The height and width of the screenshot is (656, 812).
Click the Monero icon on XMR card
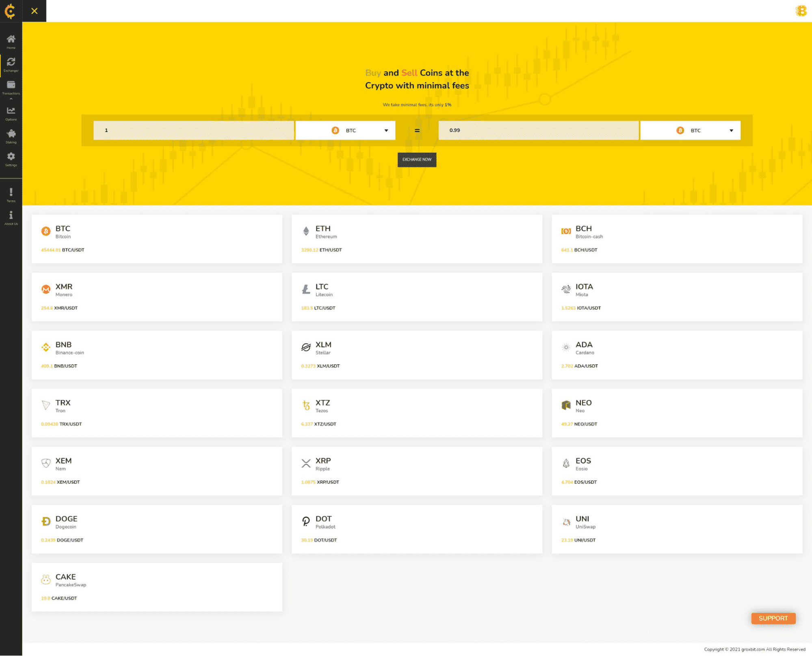46,289
